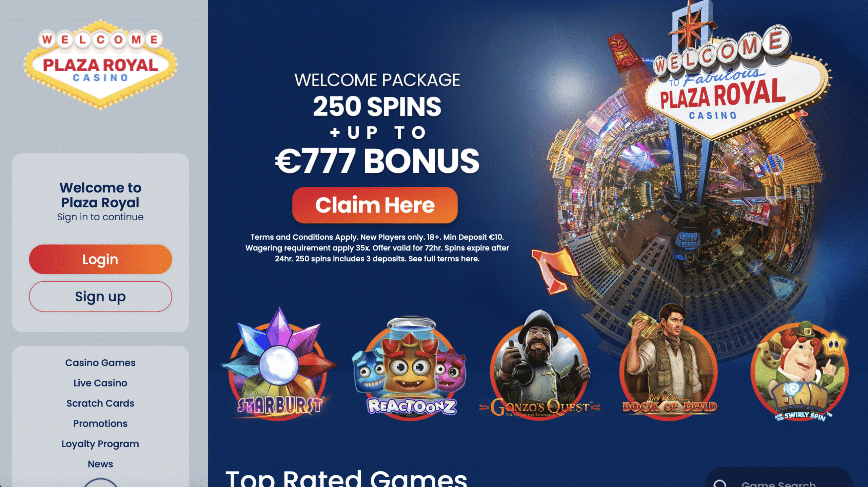
Task: Open the News menu link
Action: point(100,464)
